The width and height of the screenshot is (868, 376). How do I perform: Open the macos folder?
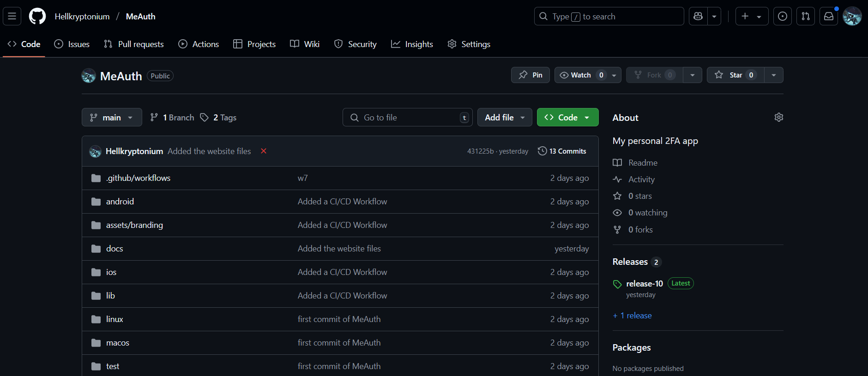click(118, 342)
